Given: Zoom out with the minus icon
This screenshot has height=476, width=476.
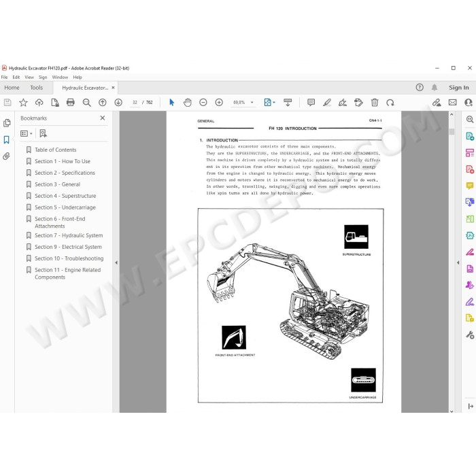Looking at the screenshot, I should click(x=203, y=103).
